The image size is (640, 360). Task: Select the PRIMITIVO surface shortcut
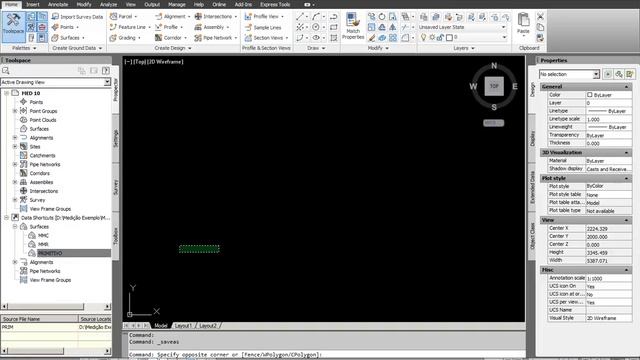point(50,253)
